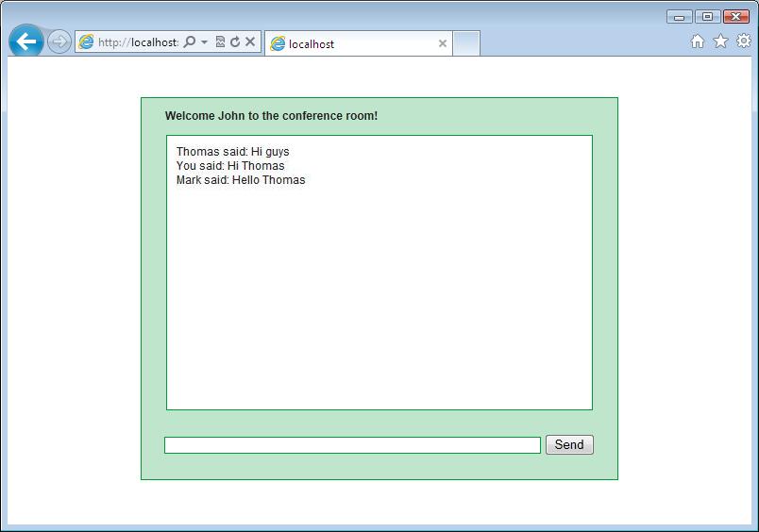Click the line 'Thomas said: Hi guys'

click(233, 152)
